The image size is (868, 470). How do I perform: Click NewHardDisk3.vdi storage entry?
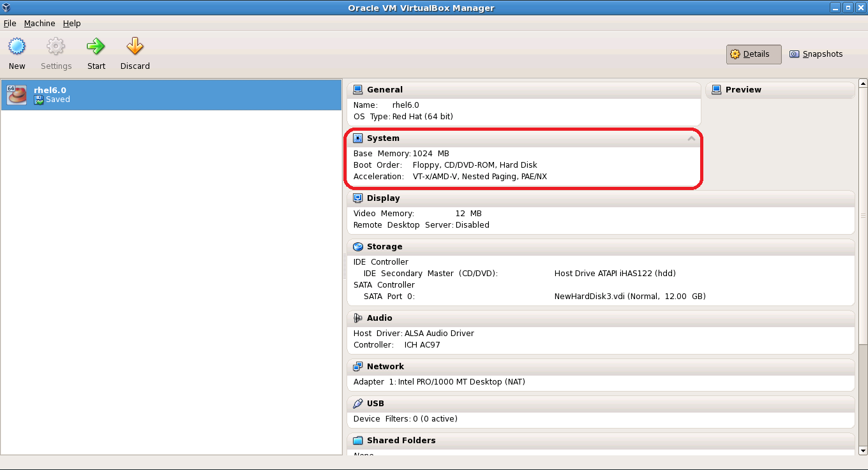click(630, 297)
